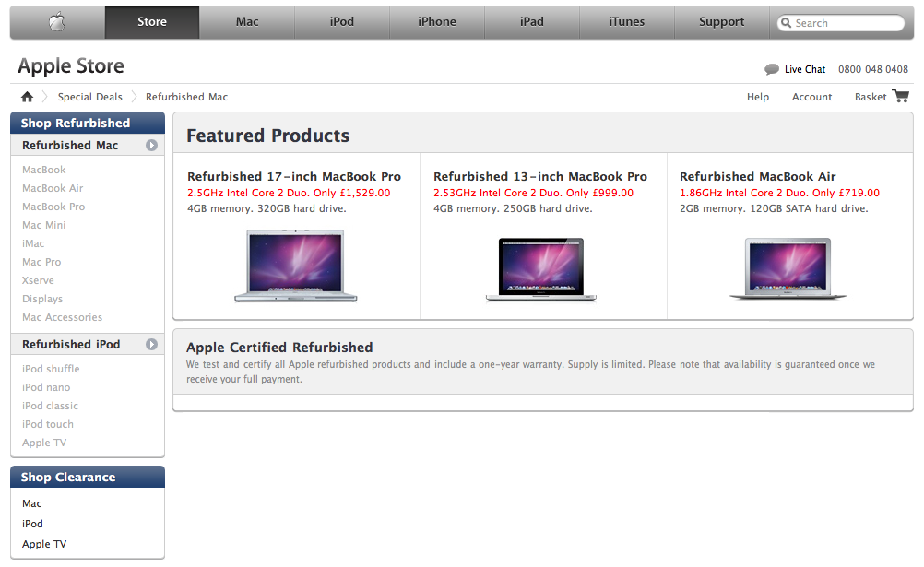Open iPod classic sidebar link
The image size is (924, 567).
coord(50,406)
